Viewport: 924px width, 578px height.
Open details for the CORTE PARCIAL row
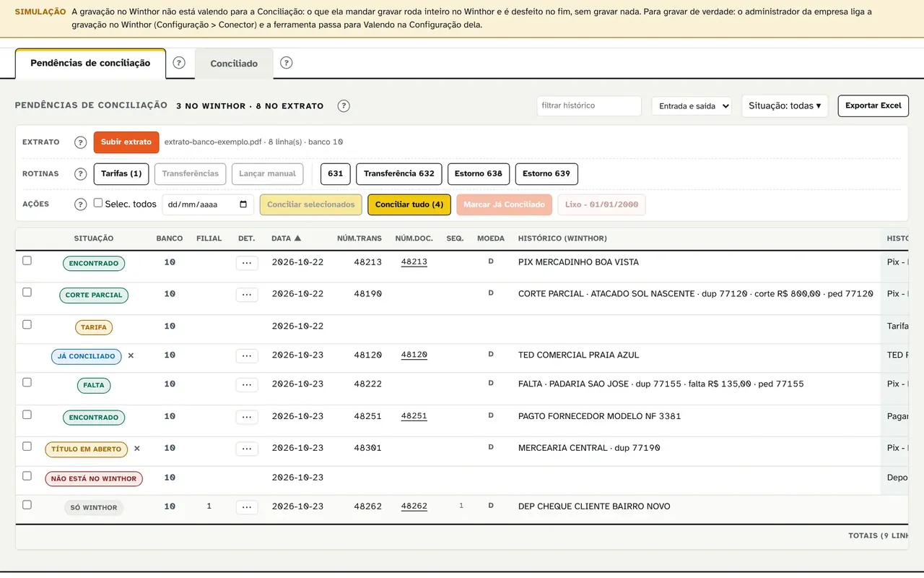tap(247, 295)
